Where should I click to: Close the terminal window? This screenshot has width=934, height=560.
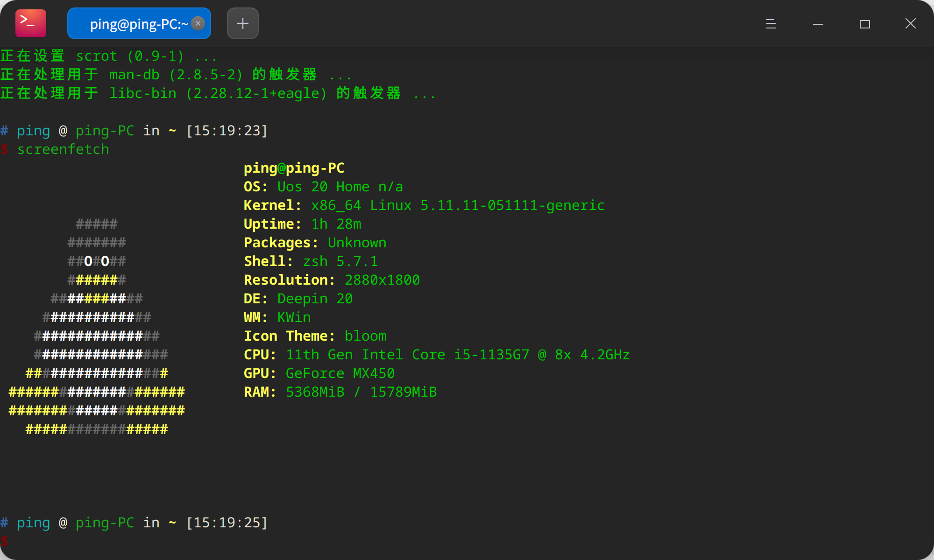click(x=910, y=23)
